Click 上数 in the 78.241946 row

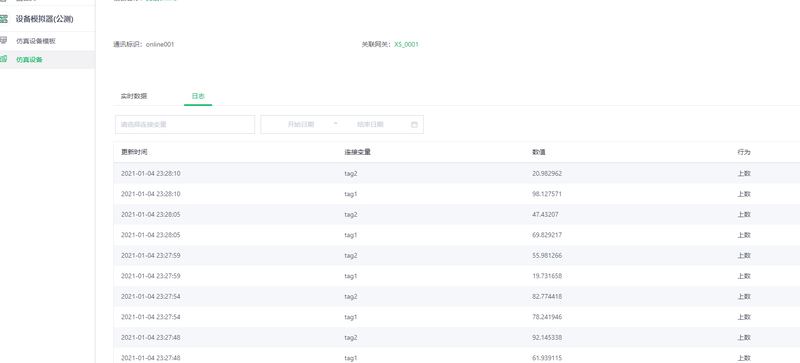(x=744, y=317)
